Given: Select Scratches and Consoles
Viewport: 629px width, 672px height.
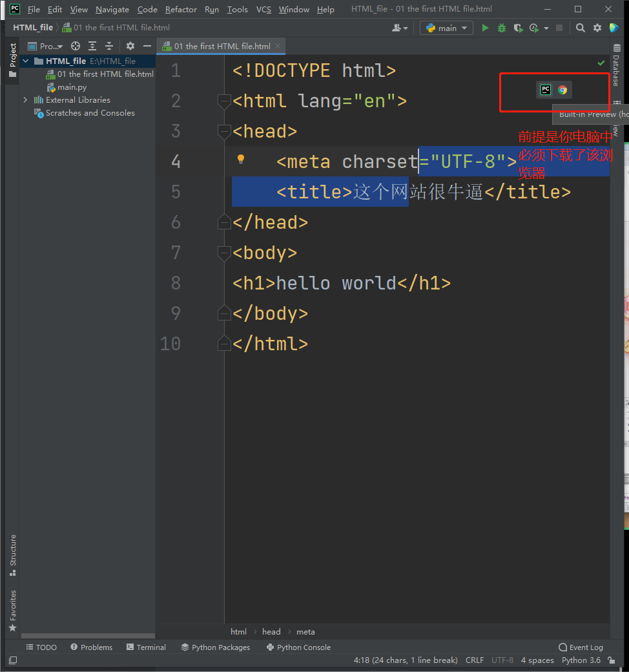Looking at the screenshot, I should point(85,112).
